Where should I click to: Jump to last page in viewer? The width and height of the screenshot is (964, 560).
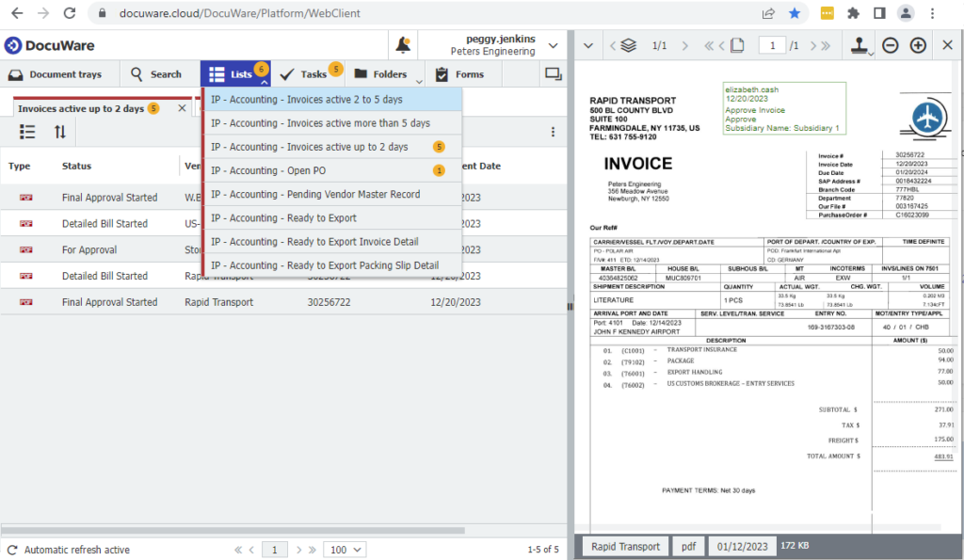(x=826, y=45)
